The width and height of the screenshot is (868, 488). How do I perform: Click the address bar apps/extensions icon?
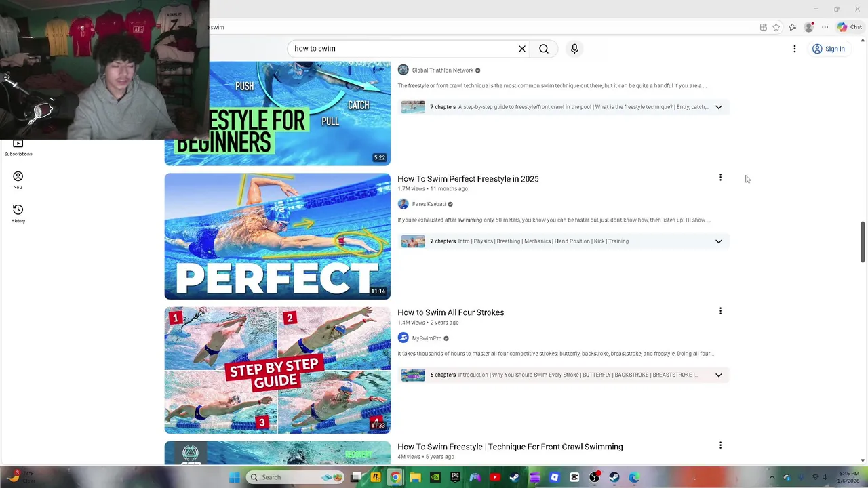tap(764, 27)
